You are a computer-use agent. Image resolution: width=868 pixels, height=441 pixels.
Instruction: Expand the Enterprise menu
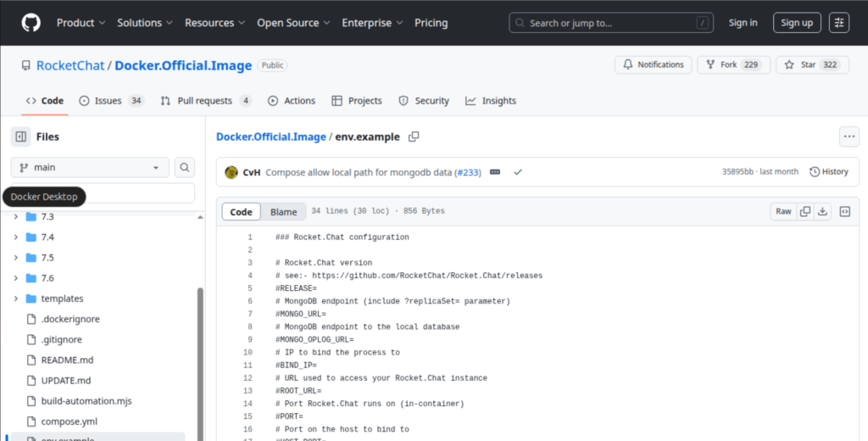[372, 23]
